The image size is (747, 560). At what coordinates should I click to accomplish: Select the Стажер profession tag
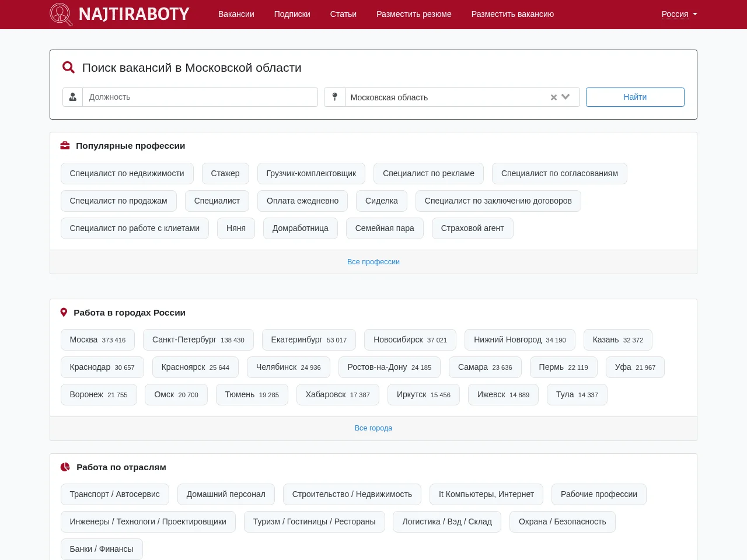(x=225, y=174)
